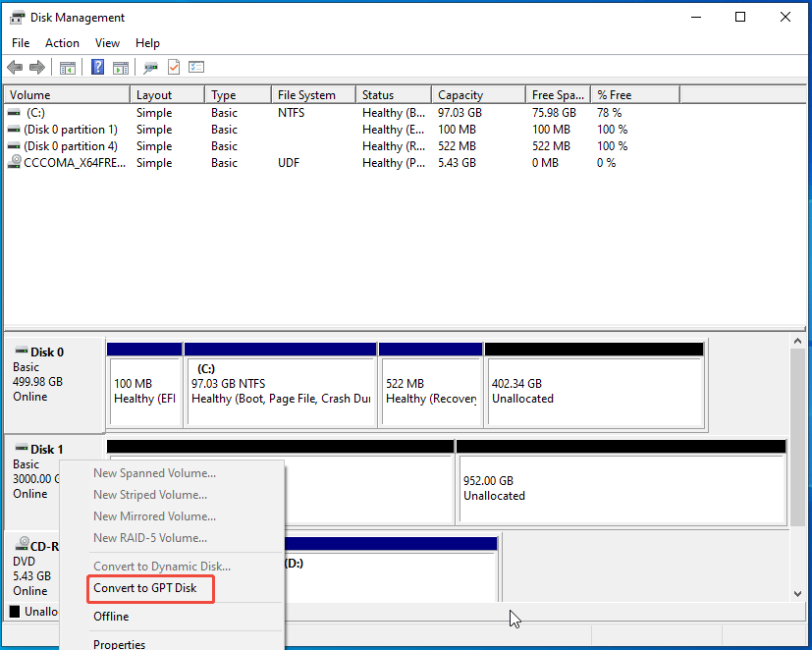
Task: Click the disk icon beside the (C:) volume
Action: 14,112
